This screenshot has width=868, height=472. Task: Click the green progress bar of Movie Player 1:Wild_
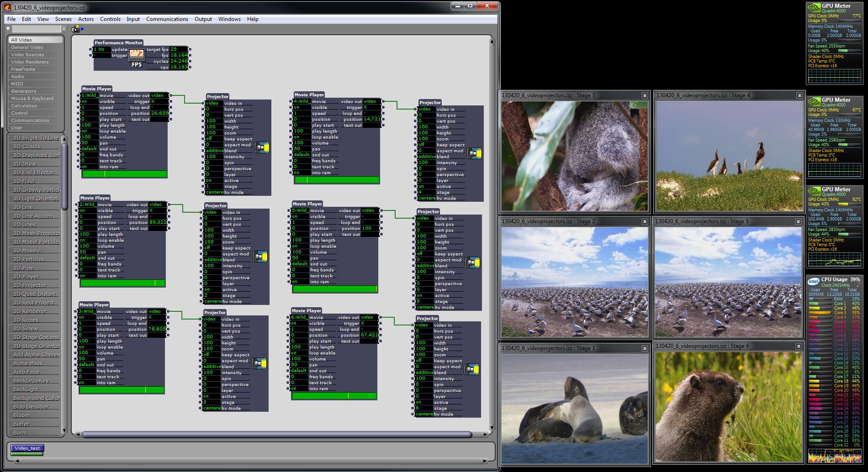(124, 174)
